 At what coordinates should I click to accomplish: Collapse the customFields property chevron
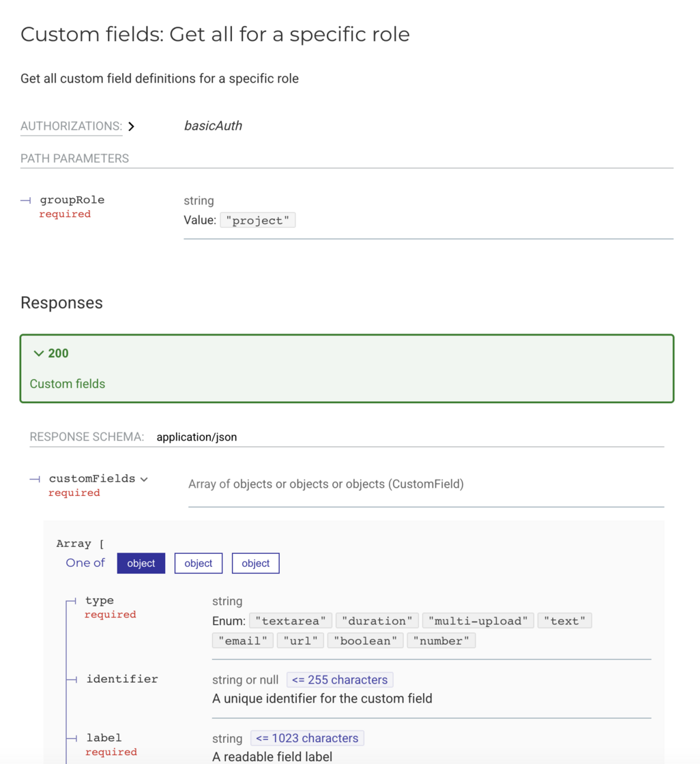144,480
